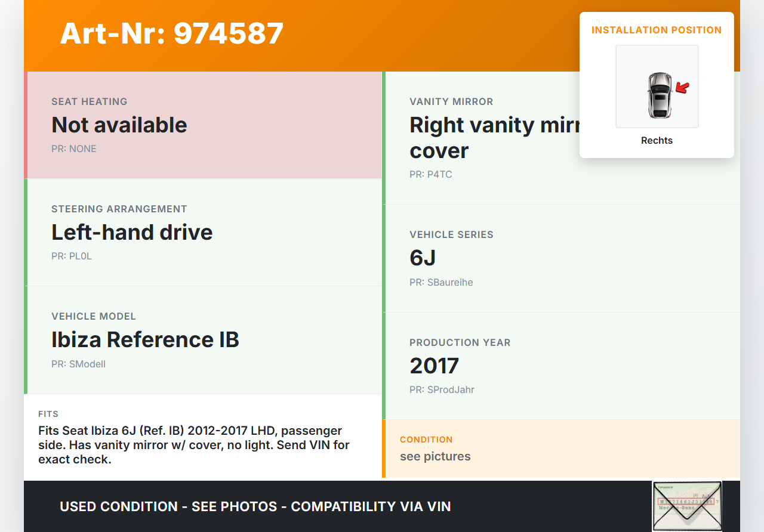Image resolution: width=764 pixels, height=532 pixels.
Task: Click the 'PR: SProdJahr' code
Action: (x=442, y=390)
